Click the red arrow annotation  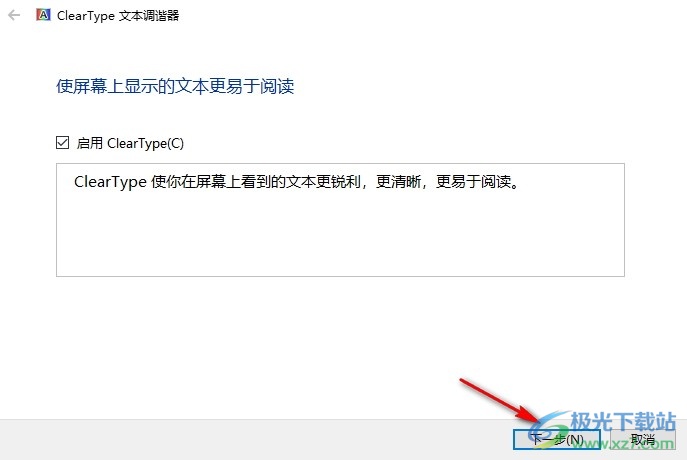tap(499, 401)
